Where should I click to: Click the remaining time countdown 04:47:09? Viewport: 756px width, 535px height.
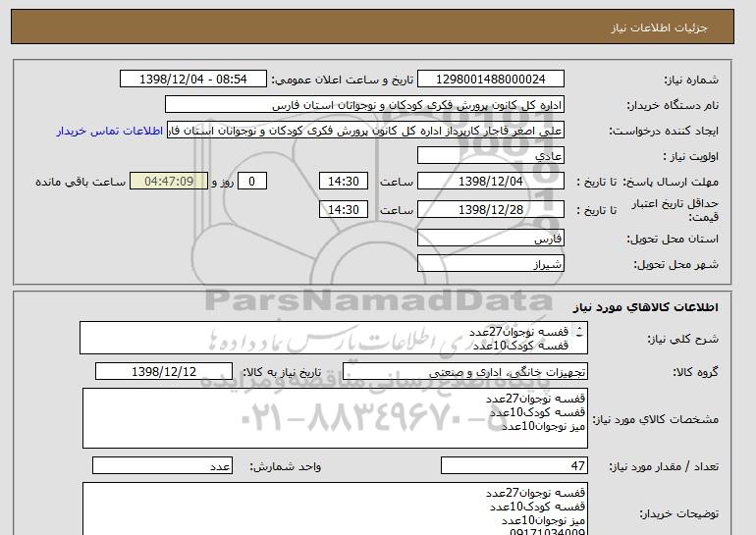click(x=169, y=182)
